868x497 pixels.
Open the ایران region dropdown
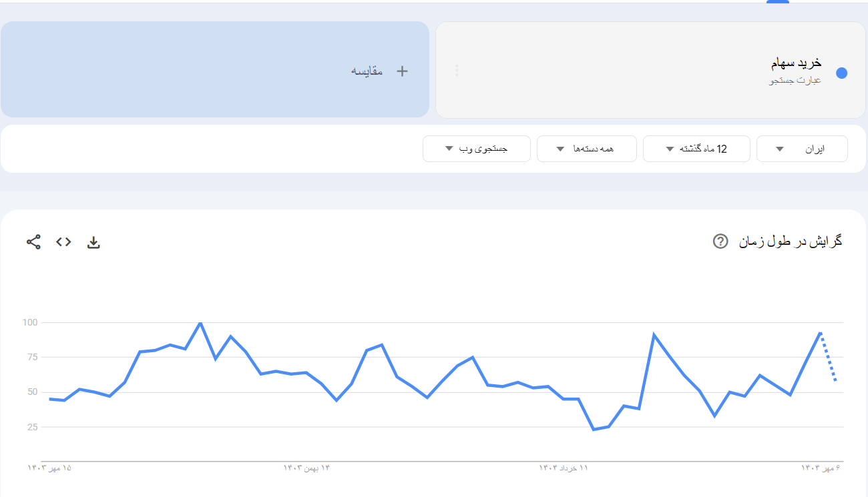pyautogui.click(x=801, y=148)
